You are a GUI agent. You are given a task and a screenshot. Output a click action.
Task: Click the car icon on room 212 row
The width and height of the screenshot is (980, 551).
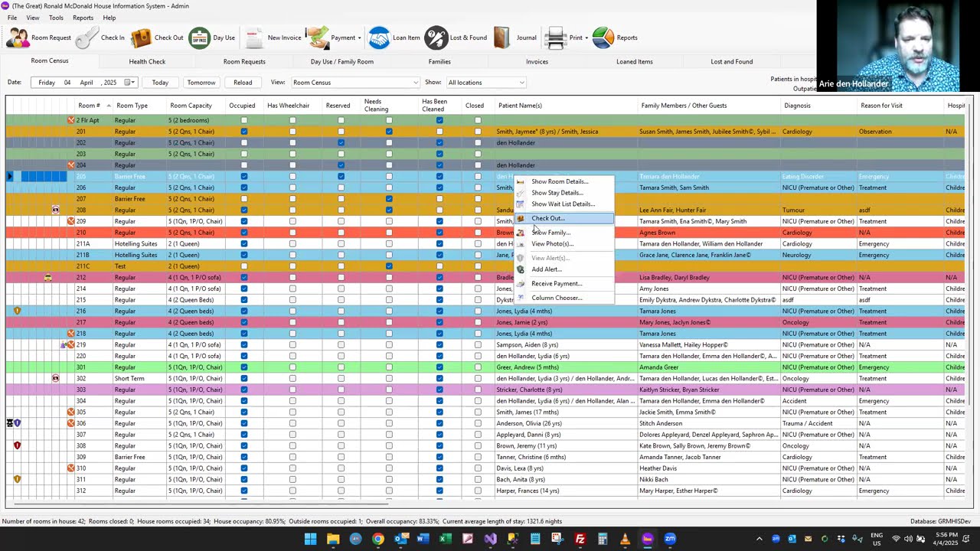[x=47, y=277]
